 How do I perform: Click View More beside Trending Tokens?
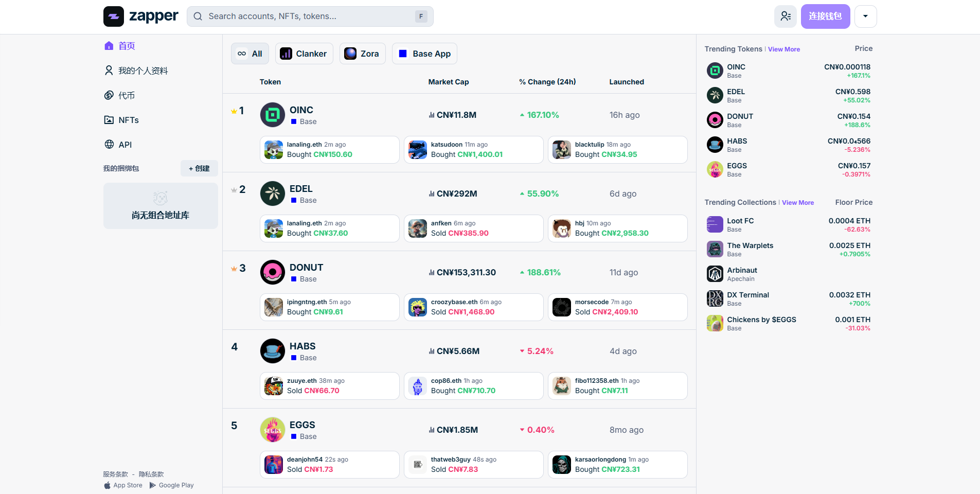click(783, 49)
